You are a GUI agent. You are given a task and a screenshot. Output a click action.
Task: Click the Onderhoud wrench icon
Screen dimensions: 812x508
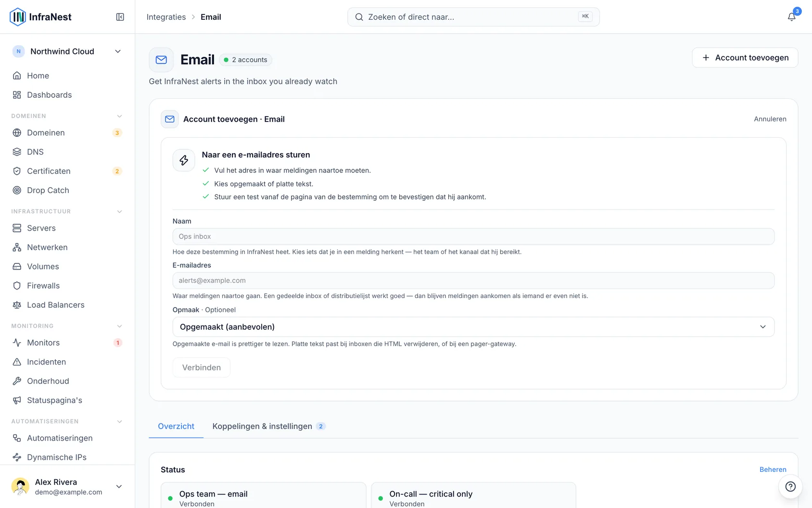tap(17, 381)
